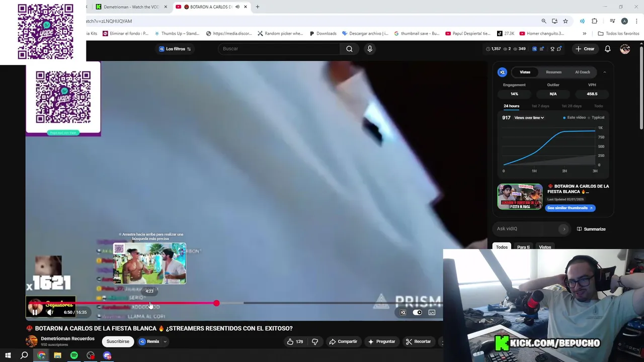
Task: Open Spotify from the taskbar
Action: pyautogui.click(x=74, y=355)
